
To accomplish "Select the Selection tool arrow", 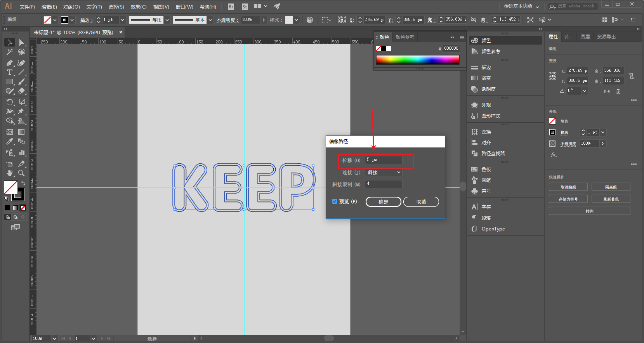I will [x=10, y=42].
